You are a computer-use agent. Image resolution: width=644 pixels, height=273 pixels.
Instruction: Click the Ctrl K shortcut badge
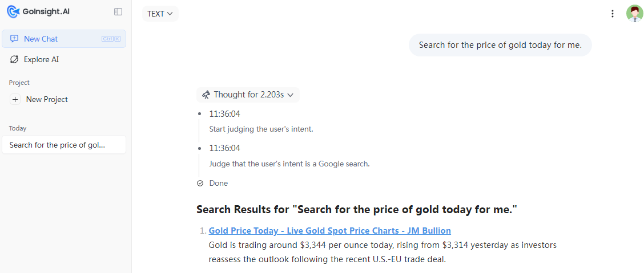coord(111,39)
